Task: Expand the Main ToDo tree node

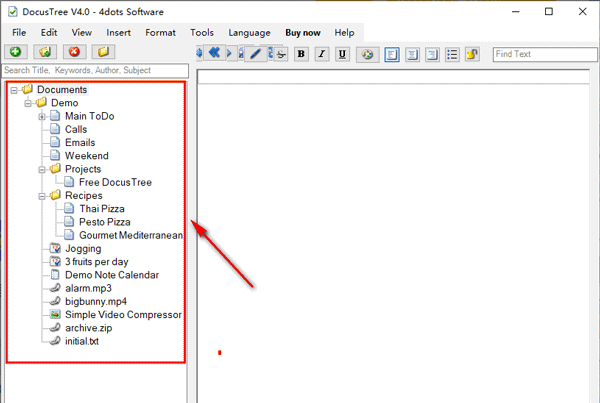Action: coord(42,117)
